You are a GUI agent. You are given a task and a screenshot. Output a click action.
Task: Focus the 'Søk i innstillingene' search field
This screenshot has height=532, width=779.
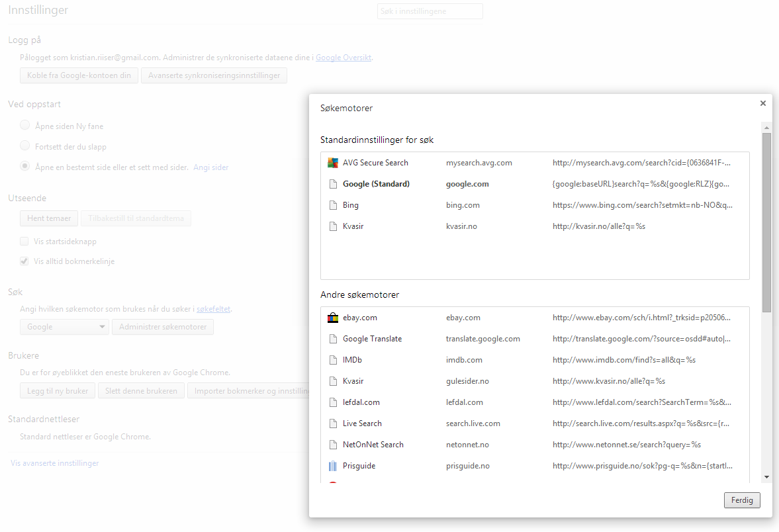coord(430,11)
